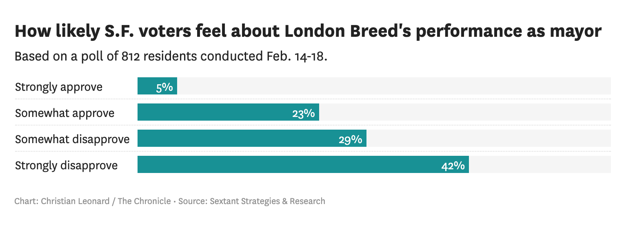Click the 'Strongly approve' row label

click(x=59, y=87)
